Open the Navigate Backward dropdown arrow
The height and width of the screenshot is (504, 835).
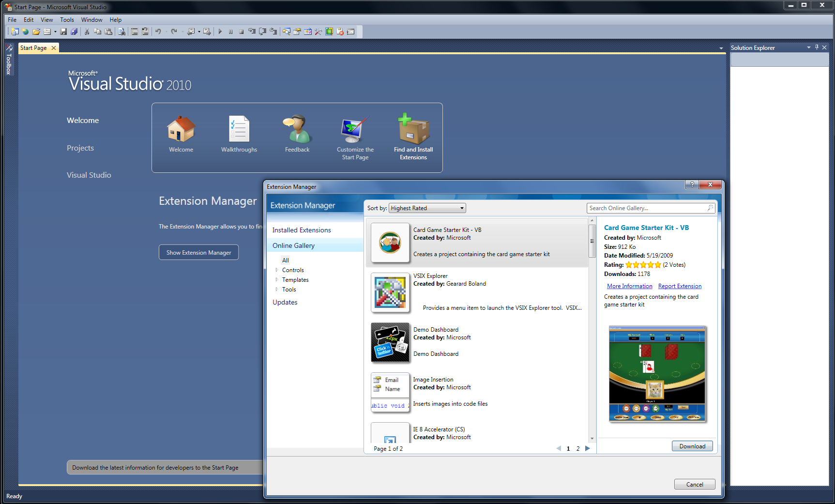(199, 31)
